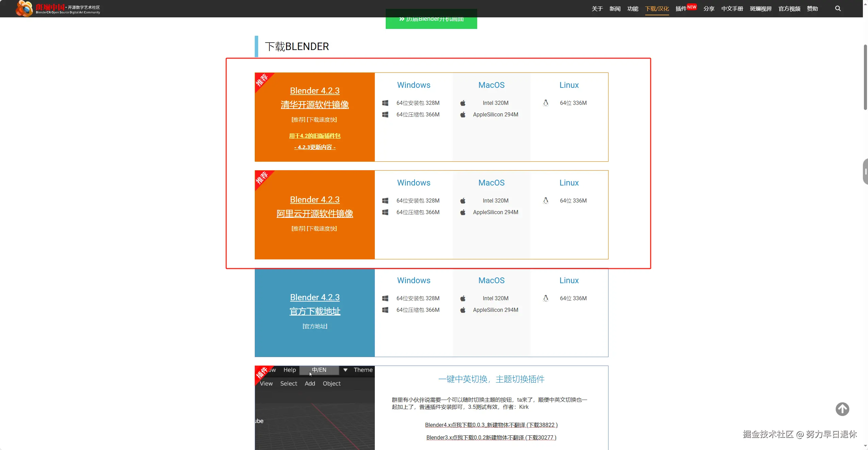
Task: Click the BlenderCN logo in header
Action: (58, 9)
